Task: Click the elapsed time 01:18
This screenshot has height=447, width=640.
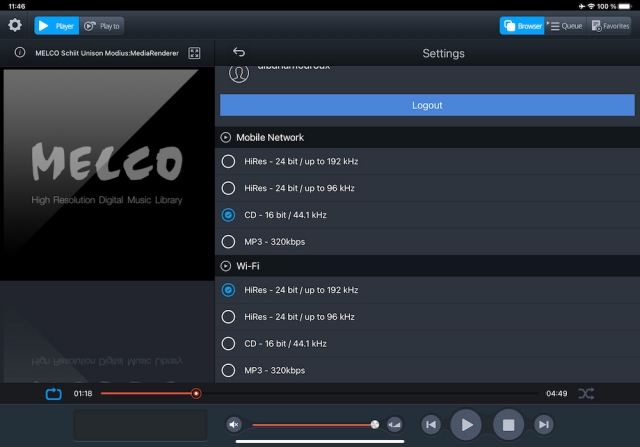Action: tap(83, 394)
